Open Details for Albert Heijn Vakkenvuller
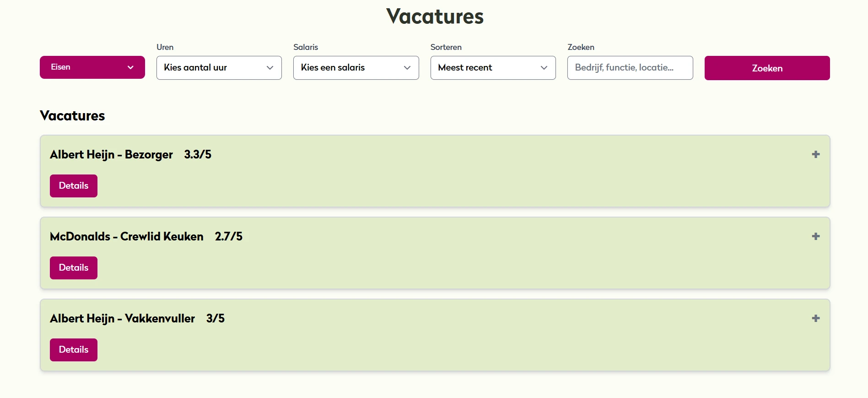The width and height of the screenshot is (868, 398). tap(73, 349)
